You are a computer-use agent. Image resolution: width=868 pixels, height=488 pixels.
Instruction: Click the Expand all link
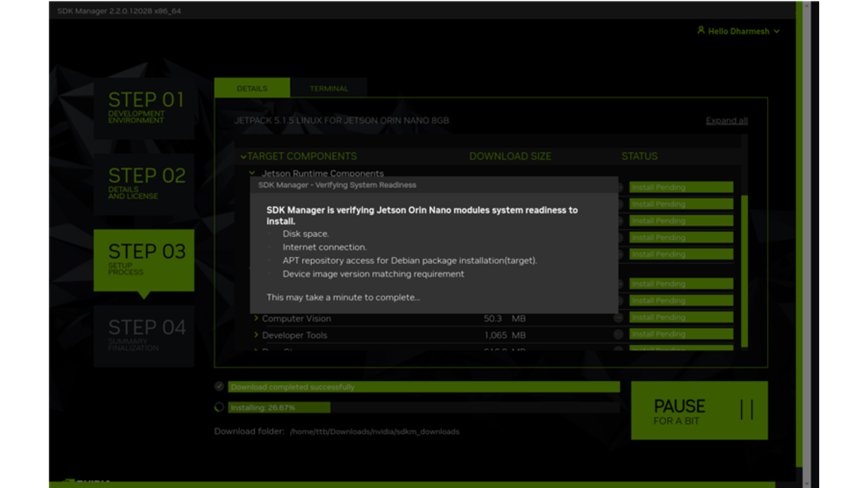726,121
